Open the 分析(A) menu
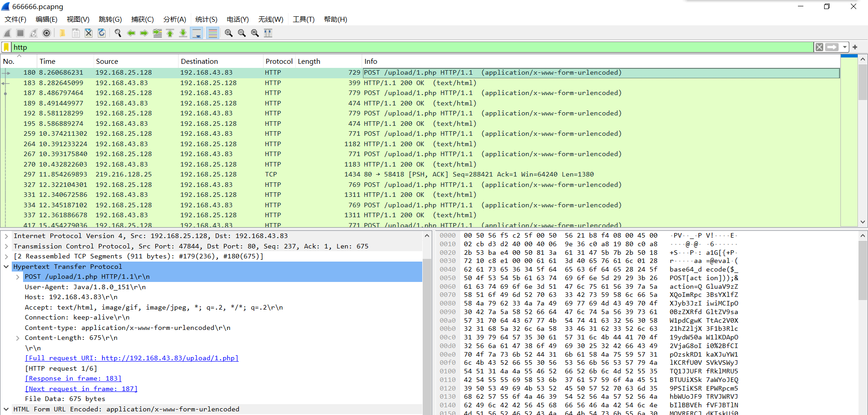Viewport: 868px width, 415px height. pyautogui.click(x=175, y=19)
